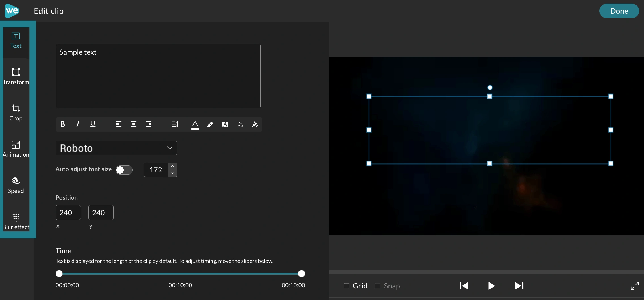Image resolution: width=644 pixels, height=300 pixels.
Task: Open the Animation tab
Action: pyautogui.click(x=16, y=149)
